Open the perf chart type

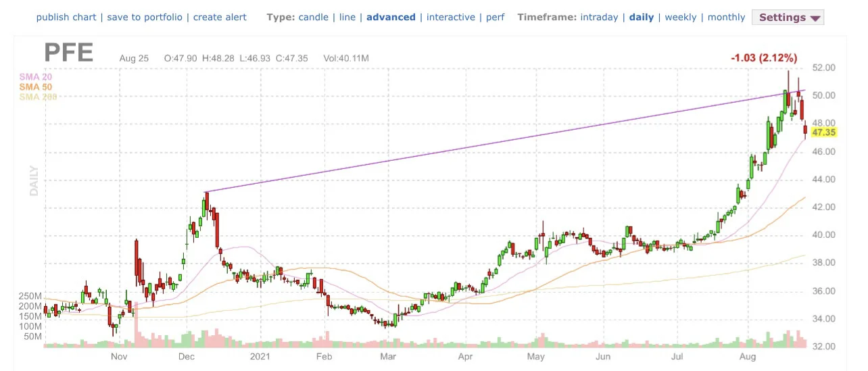(495, 18)
